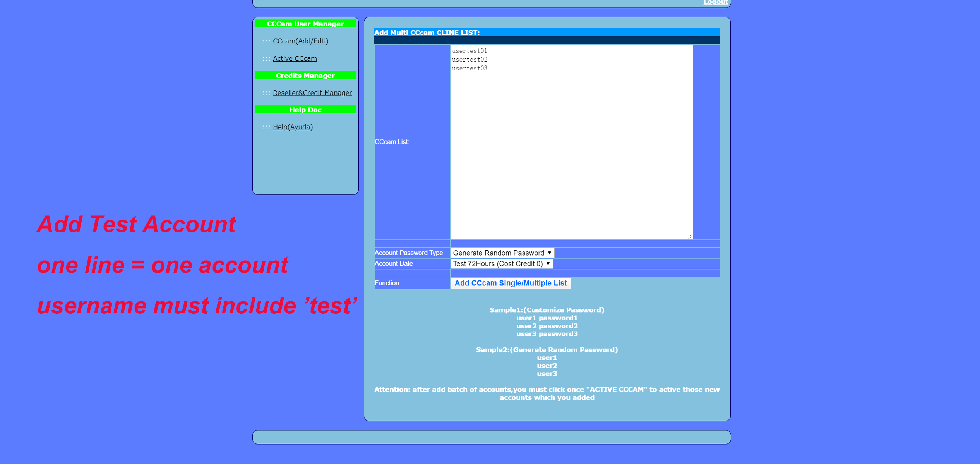Image resolution: width=980 pixels, height=464 pixels.
Task: Click the user2 password2 sample line
Action: click(x=547, y=326)
